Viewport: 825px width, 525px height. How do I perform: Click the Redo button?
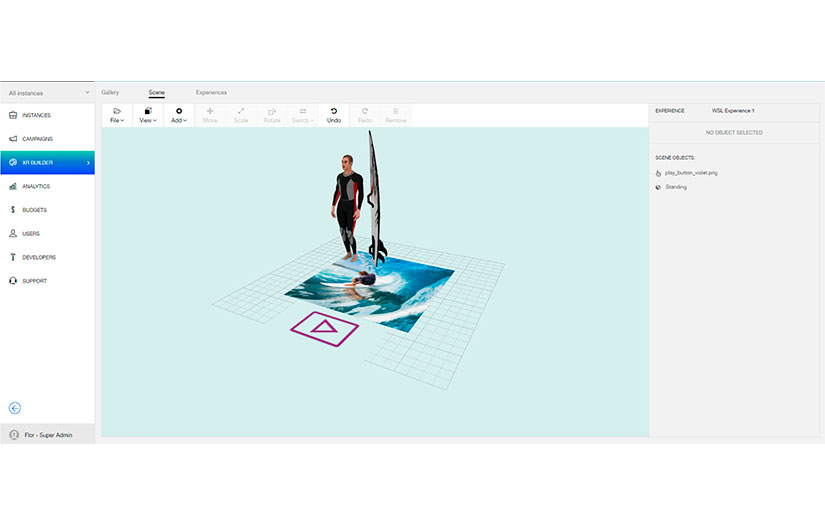(x=365, y=115)
